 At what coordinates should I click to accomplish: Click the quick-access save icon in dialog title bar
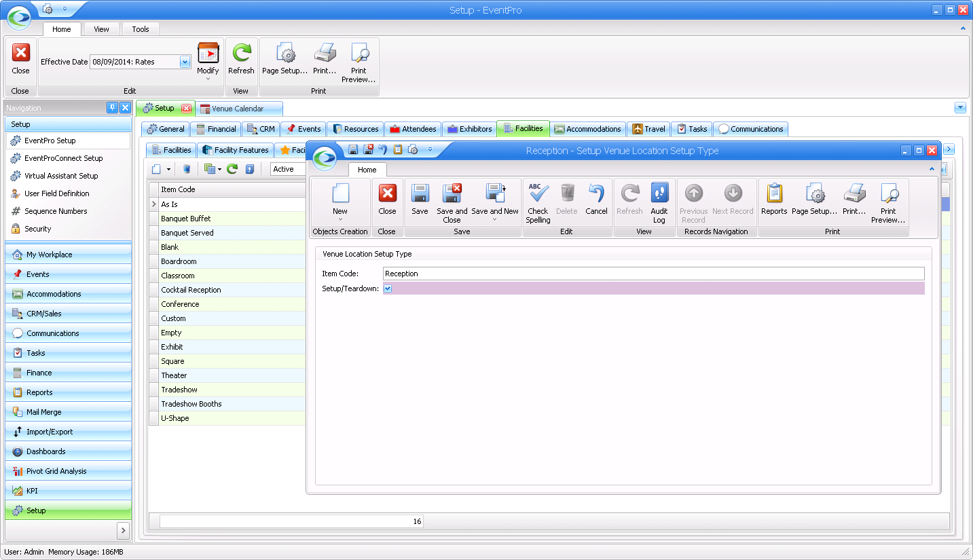pyautogui.click(x=353, y=149)
